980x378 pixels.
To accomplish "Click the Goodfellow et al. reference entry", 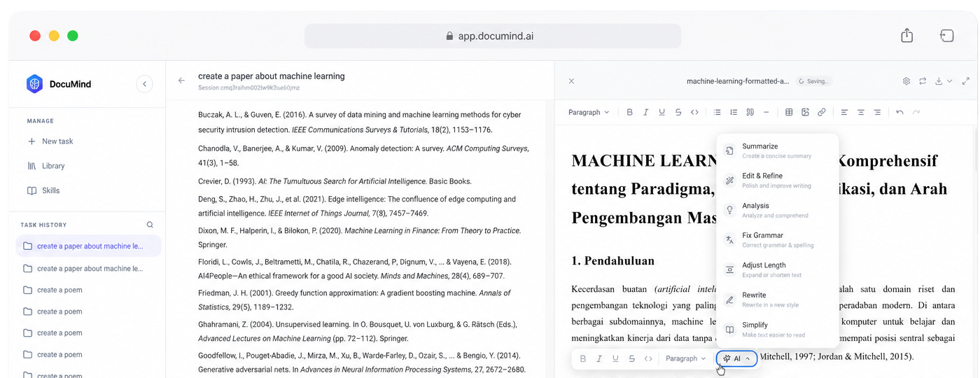I will click(x=361, y=363).
